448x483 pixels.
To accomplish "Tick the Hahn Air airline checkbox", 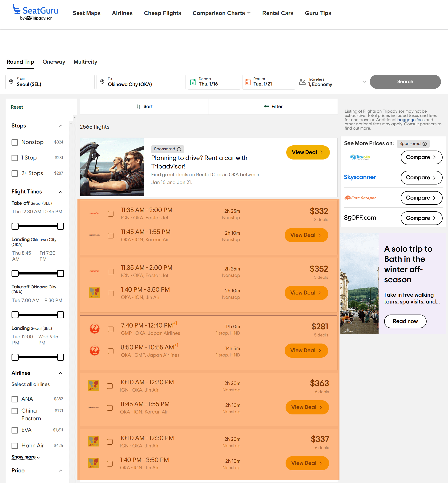I will 15,446.
